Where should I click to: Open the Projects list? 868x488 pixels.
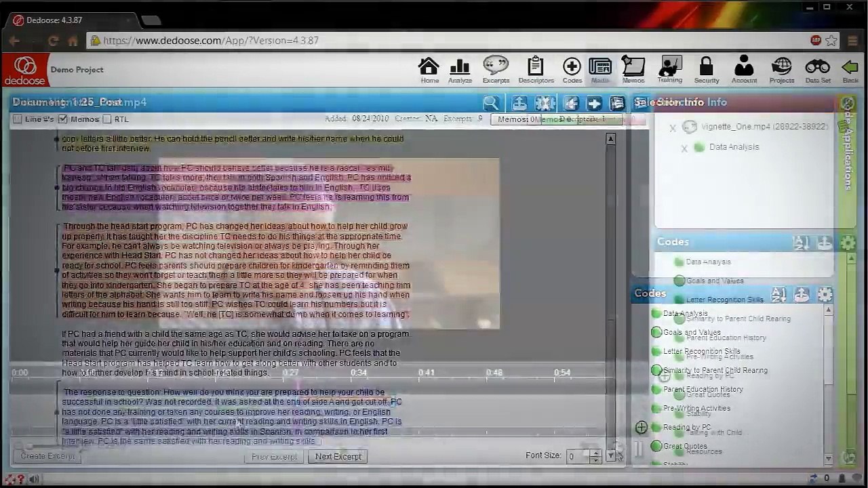tap(781, 70)
